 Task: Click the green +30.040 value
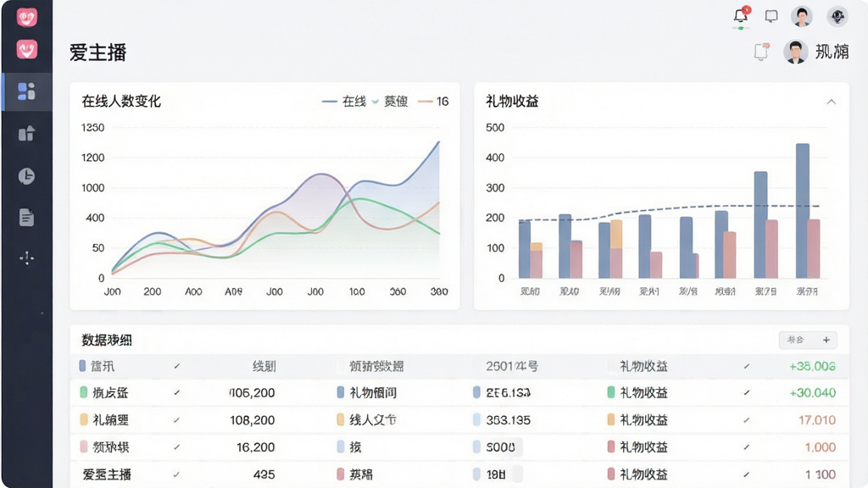tap(812, 393)
